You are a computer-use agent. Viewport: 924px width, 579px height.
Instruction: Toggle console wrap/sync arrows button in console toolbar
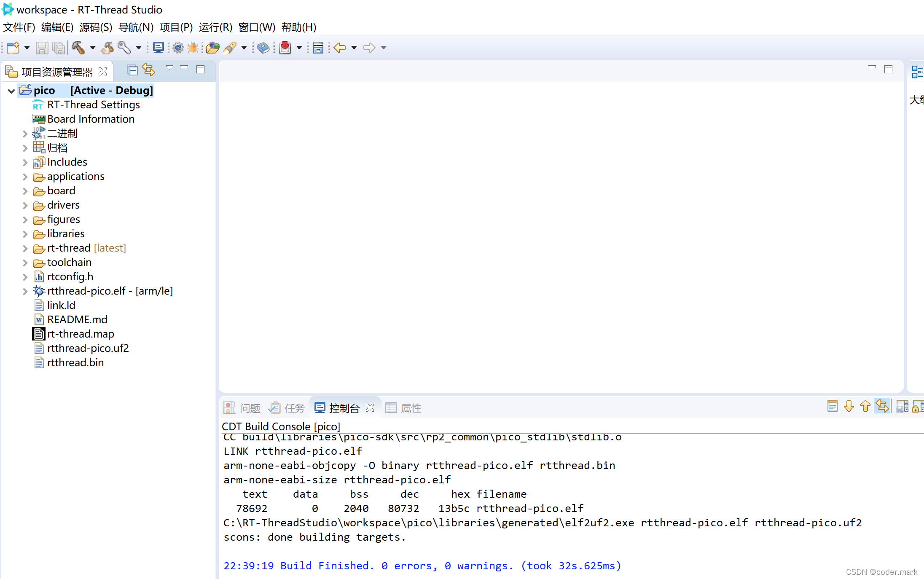click(882, 407)
